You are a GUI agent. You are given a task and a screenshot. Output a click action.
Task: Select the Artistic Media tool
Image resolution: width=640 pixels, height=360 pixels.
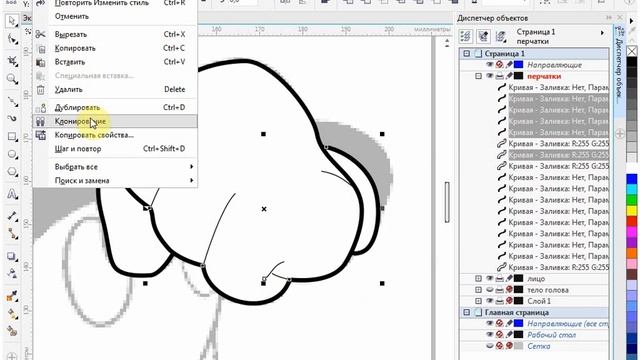click(x=12, y=119)
